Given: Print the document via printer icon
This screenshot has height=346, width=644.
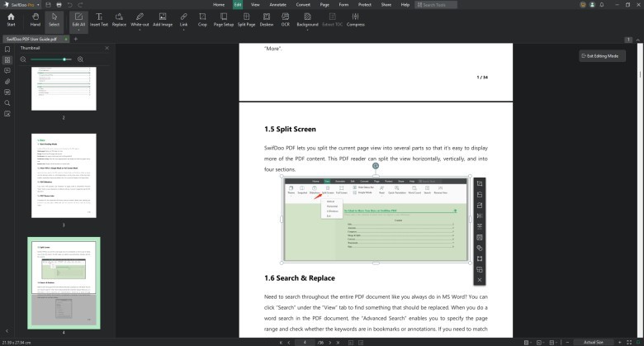Looking at the screenshot, I should click(59, 5).
